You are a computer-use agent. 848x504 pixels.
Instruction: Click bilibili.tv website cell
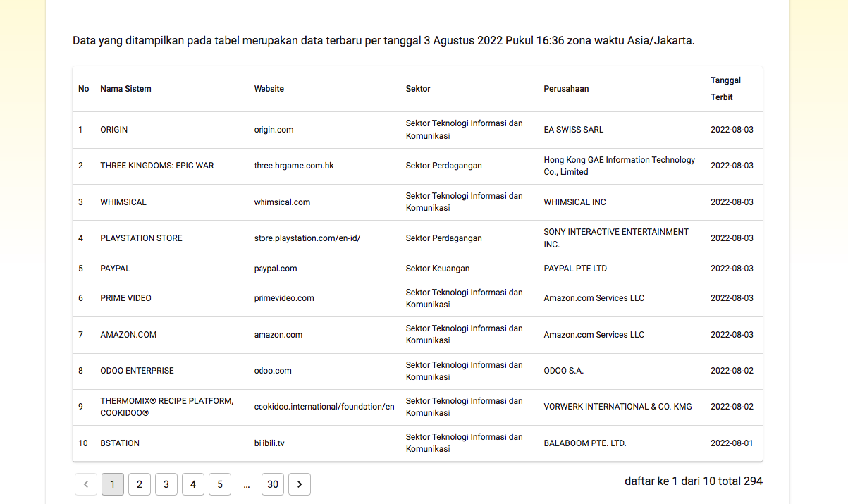(269, 443)
